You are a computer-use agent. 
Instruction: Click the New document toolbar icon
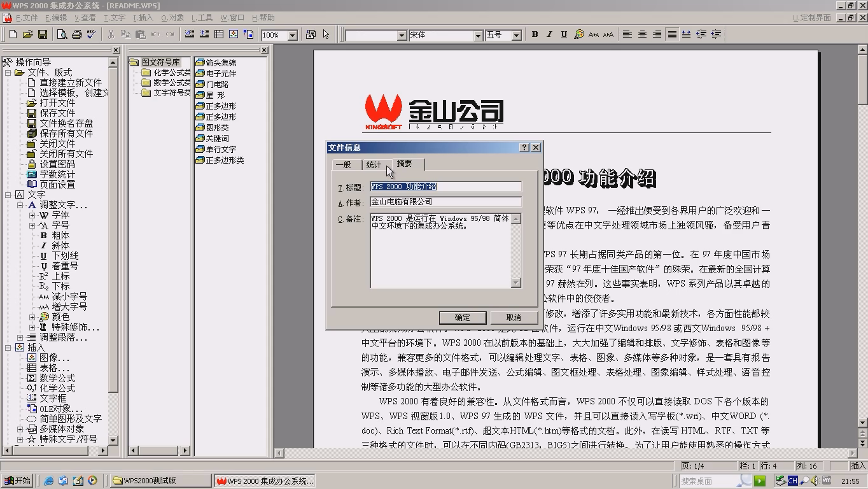(x=13, y=34)
